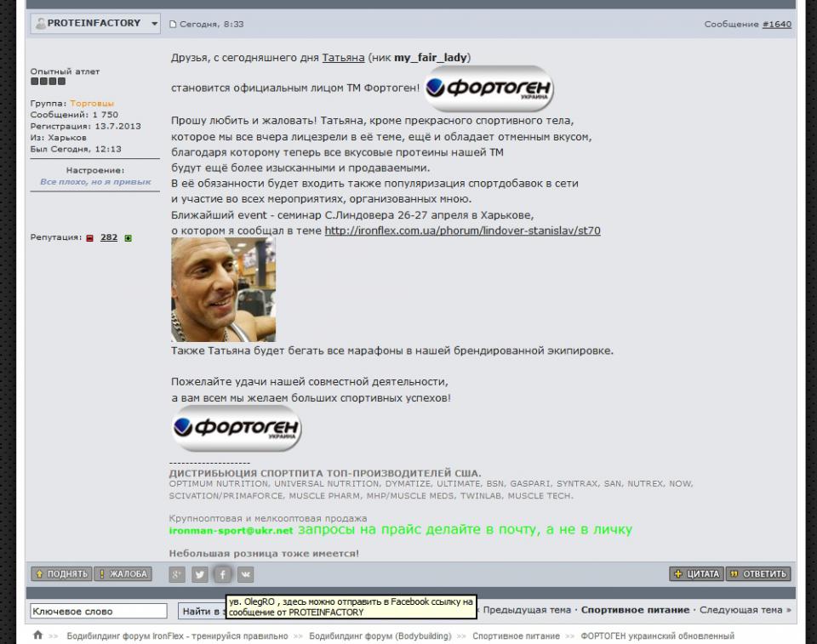Click the man's photo thumbnail in post

click(223, 290)
